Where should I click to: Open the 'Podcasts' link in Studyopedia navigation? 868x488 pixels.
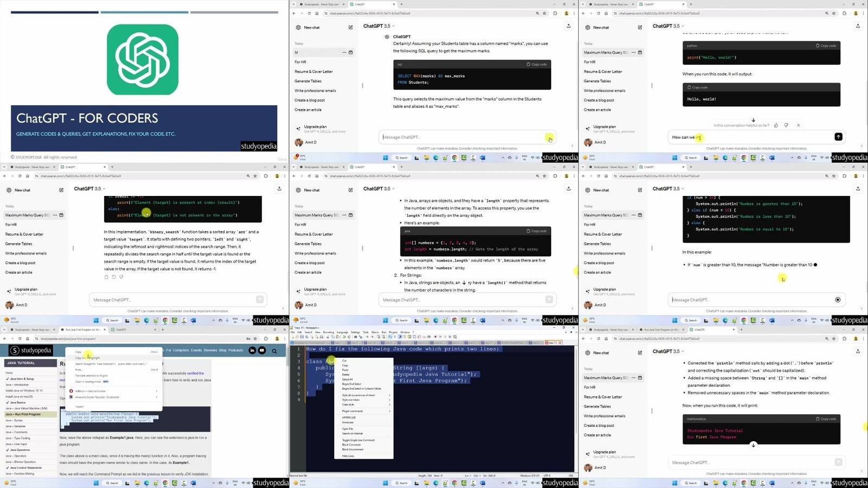235,350
